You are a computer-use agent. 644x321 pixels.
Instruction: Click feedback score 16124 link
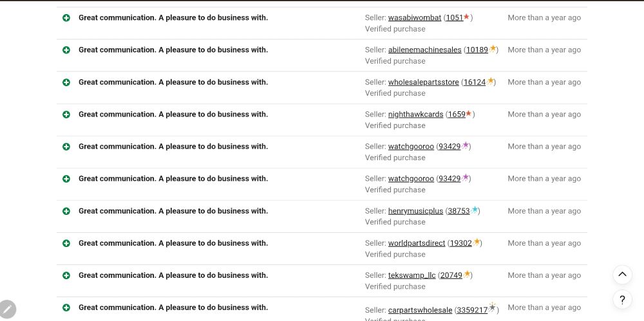pos(475,82)
